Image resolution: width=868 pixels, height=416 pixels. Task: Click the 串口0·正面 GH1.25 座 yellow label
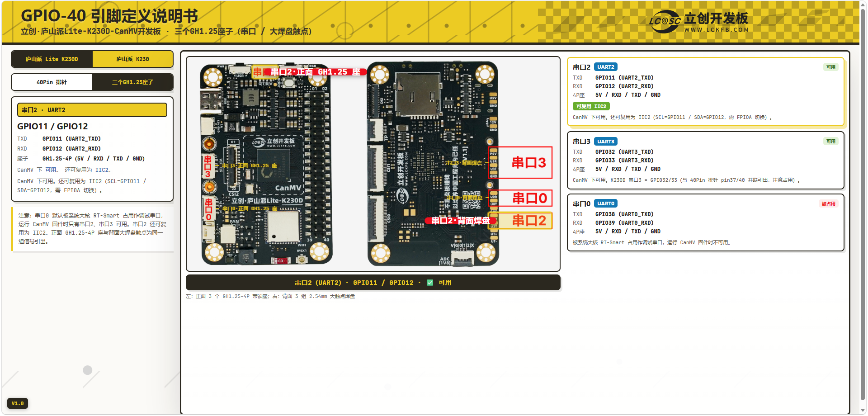tap(250, 208)
